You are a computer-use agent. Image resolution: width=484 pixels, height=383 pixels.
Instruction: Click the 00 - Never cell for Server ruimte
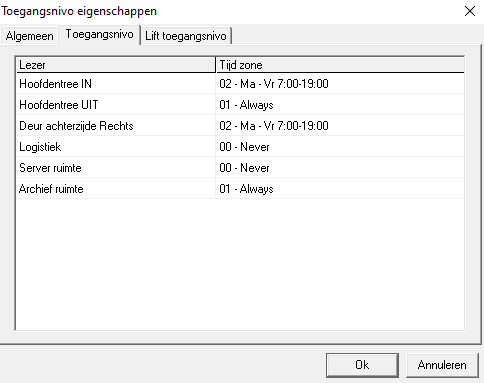click(340, 168)
